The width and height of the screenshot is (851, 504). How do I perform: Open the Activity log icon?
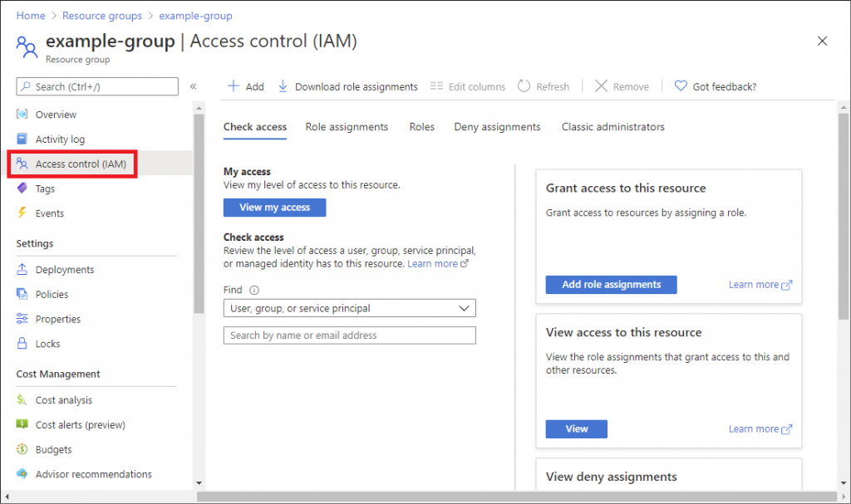click(x=22, y=139)
